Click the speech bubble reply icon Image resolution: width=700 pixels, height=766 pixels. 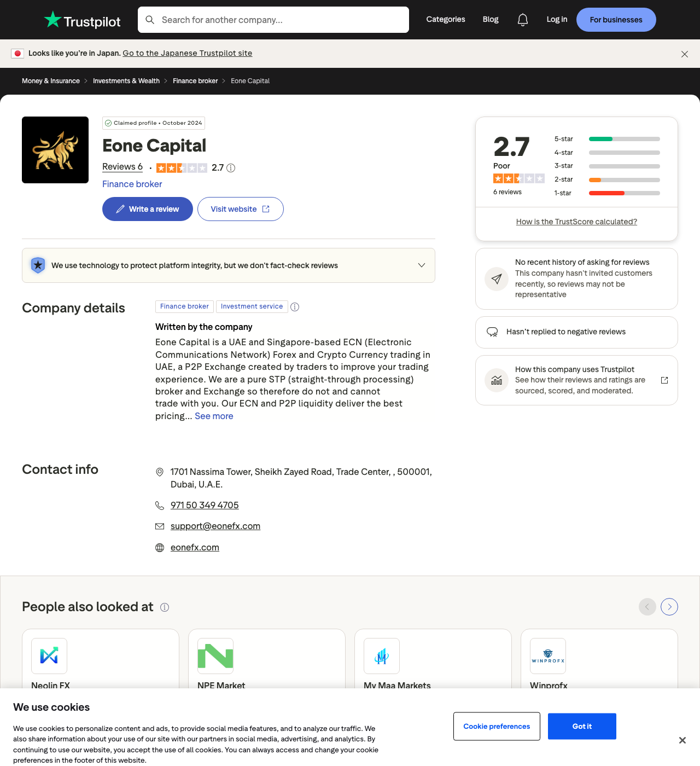pyautogui.click(x=492, y=332)
